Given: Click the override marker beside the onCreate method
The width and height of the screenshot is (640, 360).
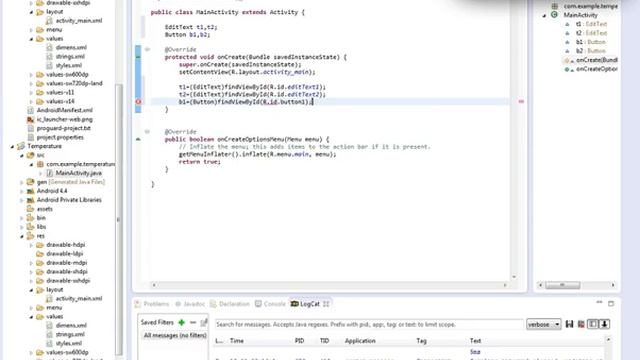Looking at the screenshot, I should [138, 57].
